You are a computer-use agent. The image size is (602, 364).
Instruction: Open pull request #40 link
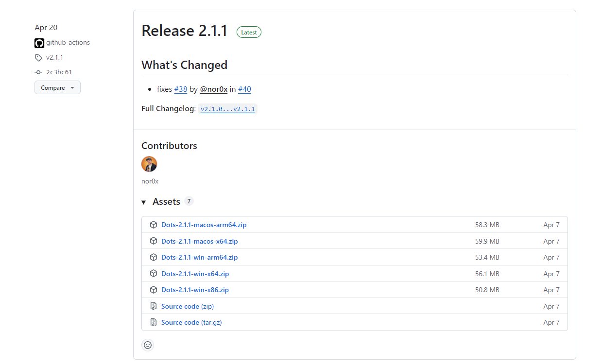[244, 89]
